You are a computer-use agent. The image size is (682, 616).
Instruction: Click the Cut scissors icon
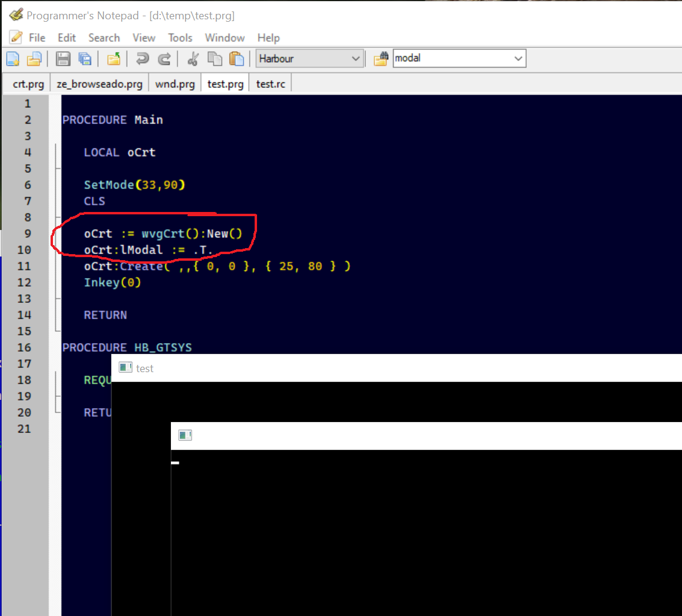(193, 58)
